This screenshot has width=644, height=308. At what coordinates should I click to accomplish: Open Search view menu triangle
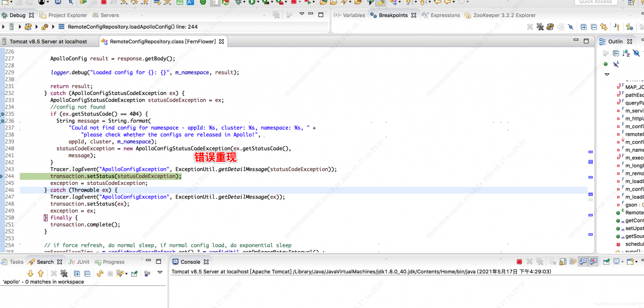(160, 272)
